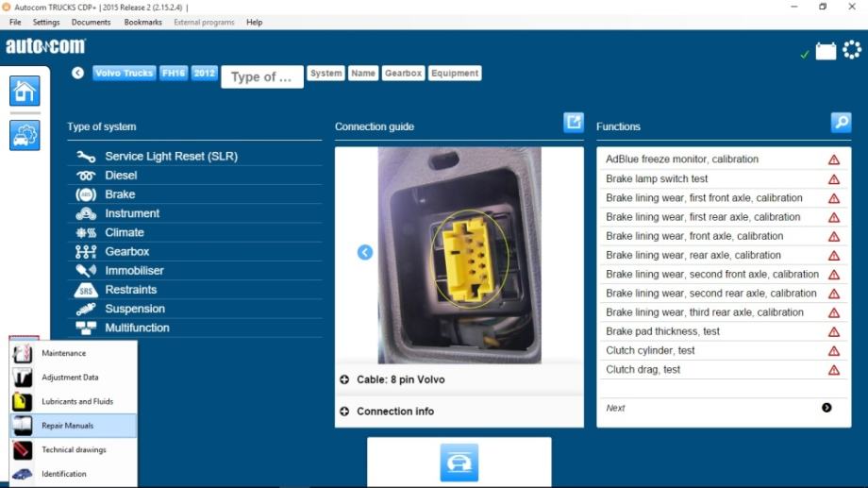This screenshot has width=868, height=488.
Task: Click the Identification car icon
Action: (22, 474)
